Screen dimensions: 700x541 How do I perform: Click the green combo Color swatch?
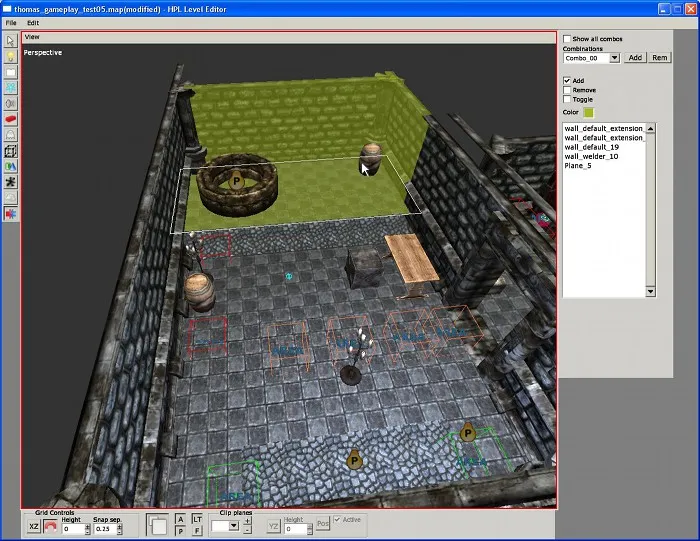click(x=589, y=112)
